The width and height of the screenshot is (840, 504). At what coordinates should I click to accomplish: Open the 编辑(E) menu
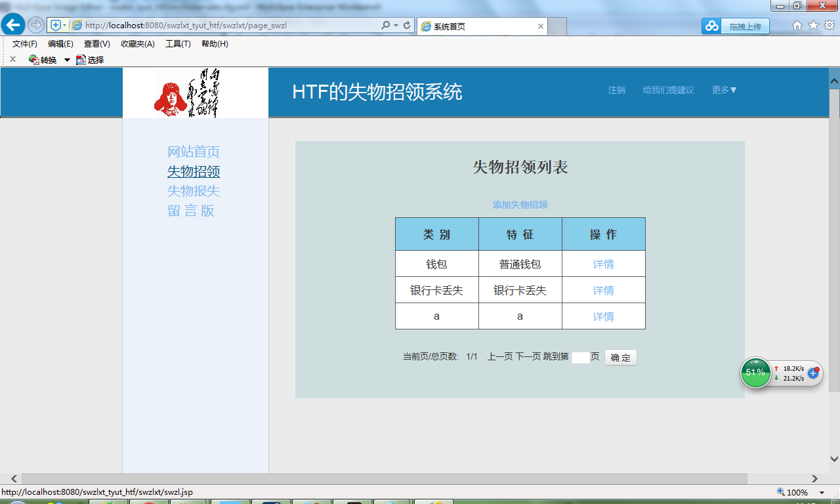(60, 44)
